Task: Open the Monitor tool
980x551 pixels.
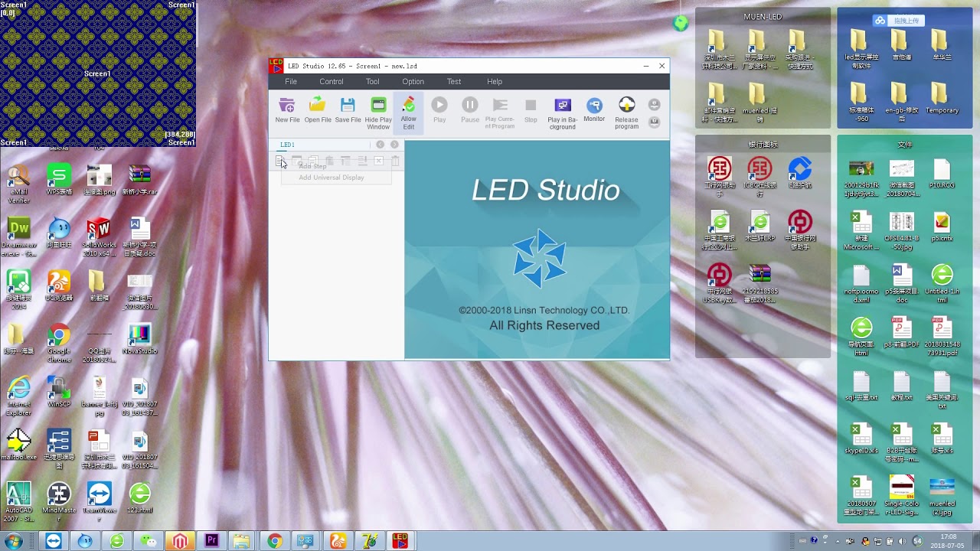Action: [x=594, y=110]
